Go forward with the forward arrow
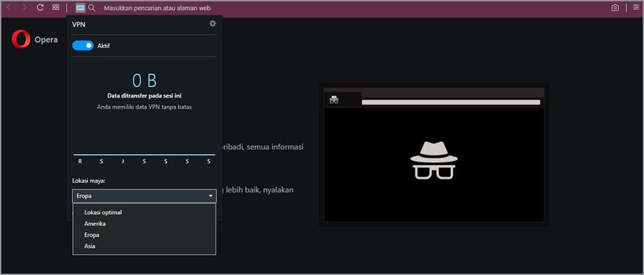The height and width of the screenshot is (275, 644). 25,8
